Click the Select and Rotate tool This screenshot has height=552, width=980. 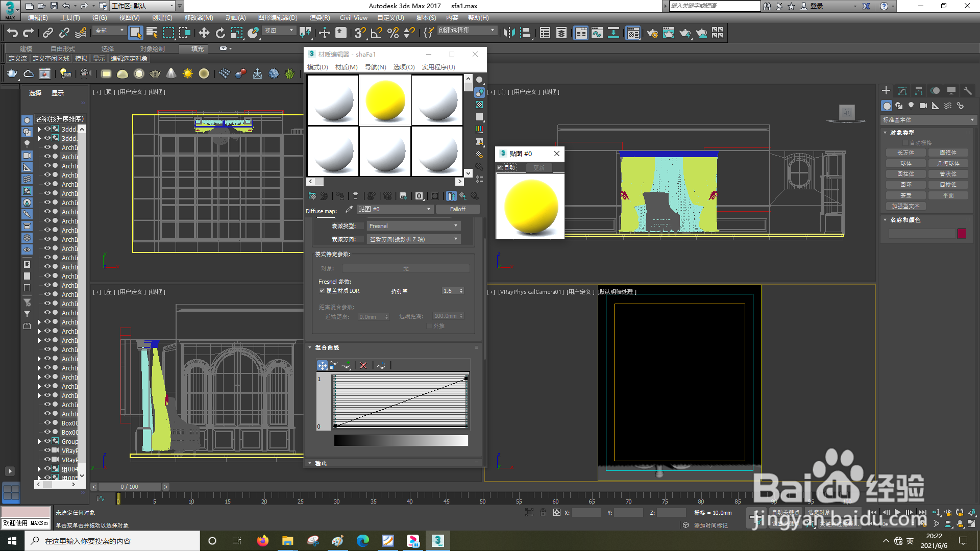pos(220,33)
